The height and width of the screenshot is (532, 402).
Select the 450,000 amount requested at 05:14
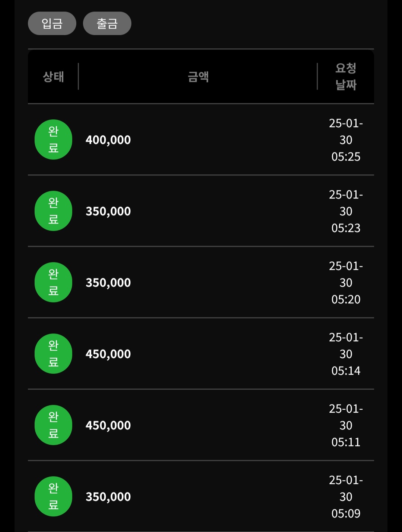(108, 354)
